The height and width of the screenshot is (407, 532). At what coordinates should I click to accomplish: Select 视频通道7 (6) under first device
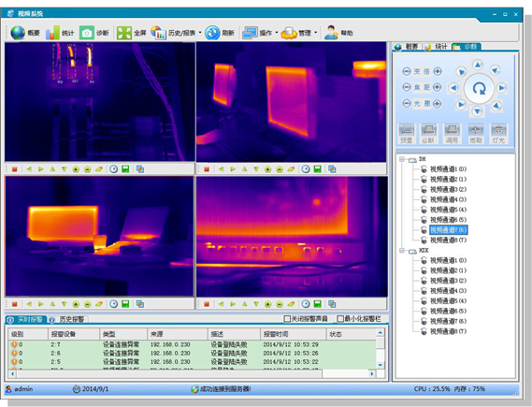click(448, 230)
